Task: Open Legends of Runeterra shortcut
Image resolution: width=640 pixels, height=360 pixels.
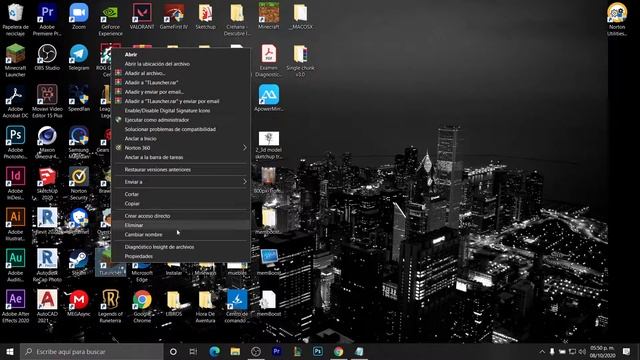Action: point(110,306)
